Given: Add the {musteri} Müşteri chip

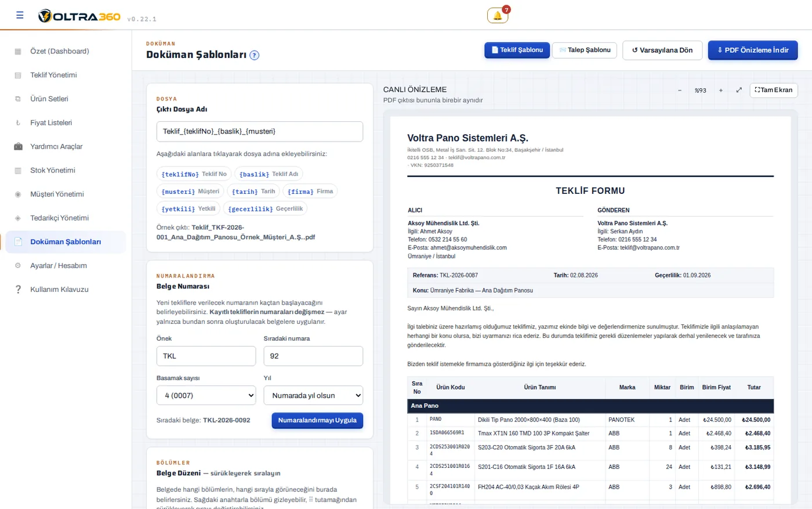Looking at the screenshot, I should point(190,192).
